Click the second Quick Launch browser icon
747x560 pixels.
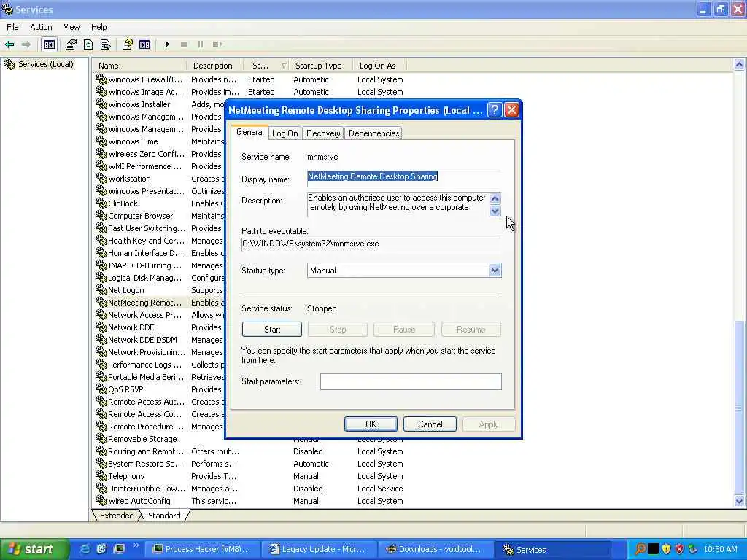(x=101, y=549)
